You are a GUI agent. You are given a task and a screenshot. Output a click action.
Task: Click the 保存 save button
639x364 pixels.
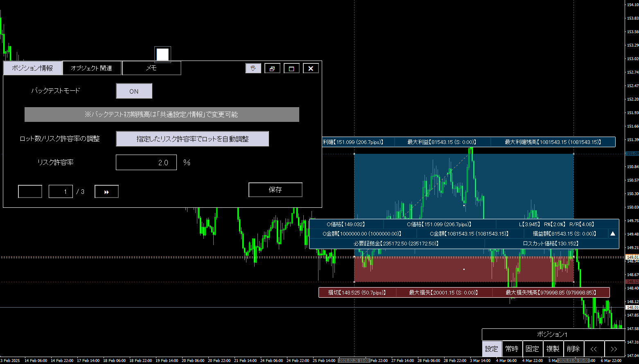(x=275, y=190)
